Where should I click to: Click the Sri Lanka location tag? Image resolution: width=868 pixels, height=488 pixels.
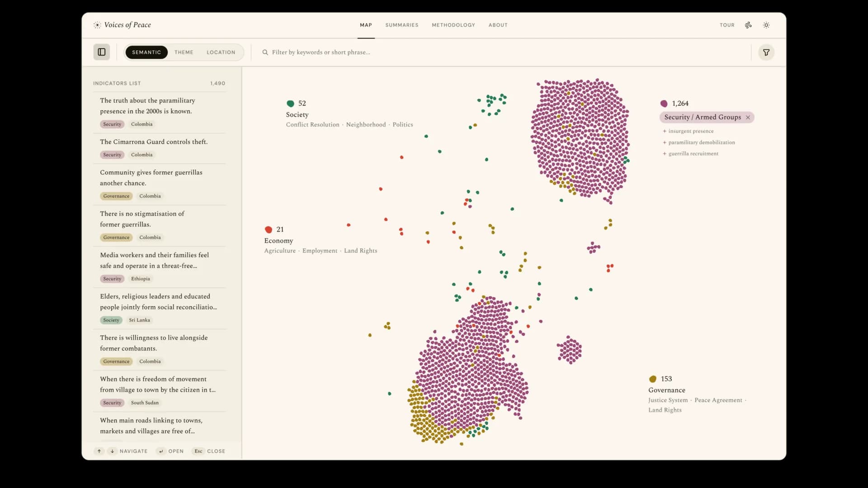click(140, 320)
